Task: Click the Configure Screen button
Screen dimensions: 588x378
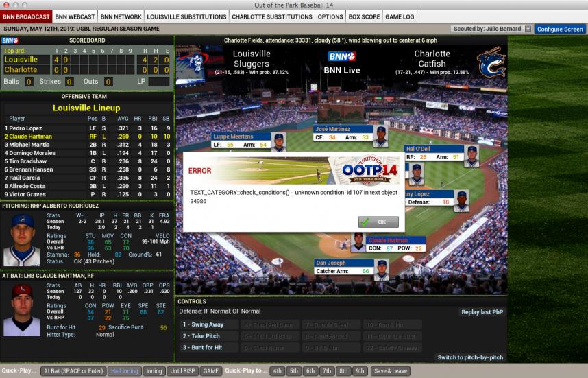Action: coord(560,29)
